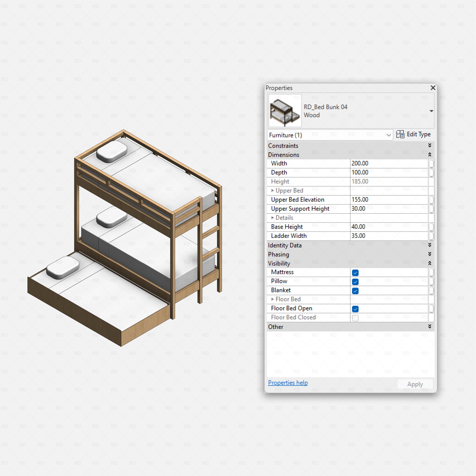Expand the Floor Bed parameter group

click(273, 299)
